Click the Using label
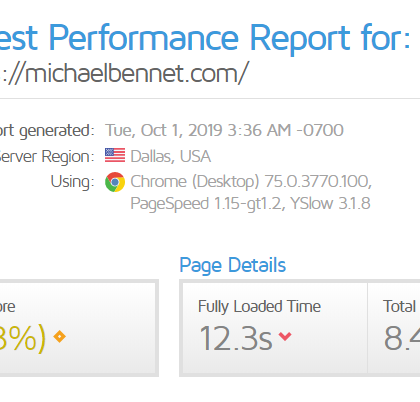The width and height of the screenshot is (420, 402). 72,182
